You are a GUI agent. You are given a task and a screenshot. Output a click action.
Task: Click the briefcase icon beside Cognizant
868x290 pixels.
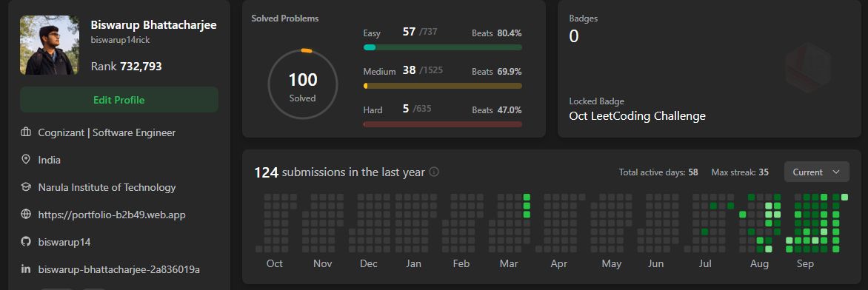pyautogui.click(x=25, y=133)
